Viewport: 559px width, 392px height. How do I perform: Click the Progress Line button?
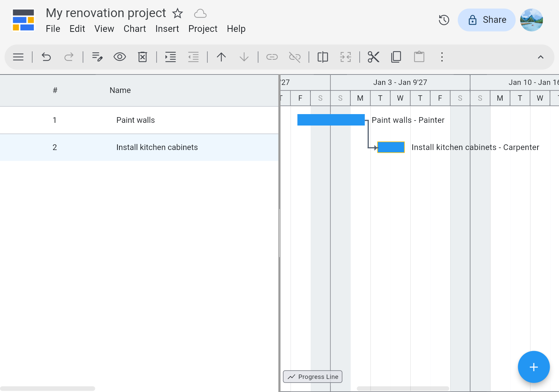(312, 377)
